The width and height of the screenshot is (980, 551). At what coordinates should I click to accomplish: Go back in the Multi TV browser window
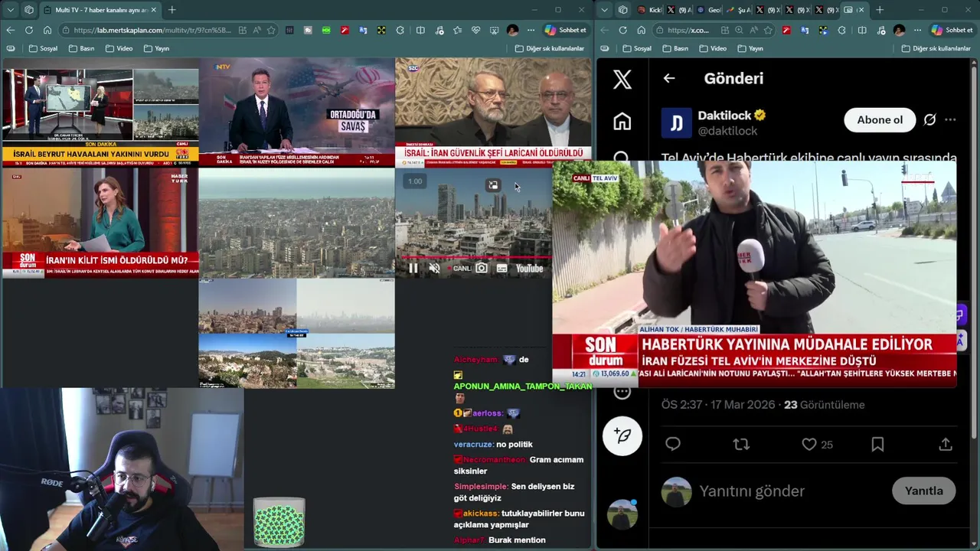(10, 30)
